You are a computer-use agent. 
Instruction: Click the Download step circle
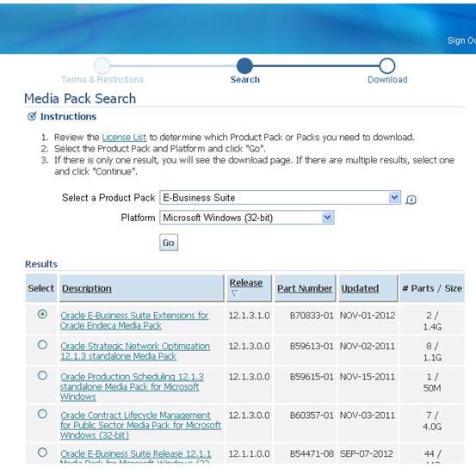pos(387,65)
